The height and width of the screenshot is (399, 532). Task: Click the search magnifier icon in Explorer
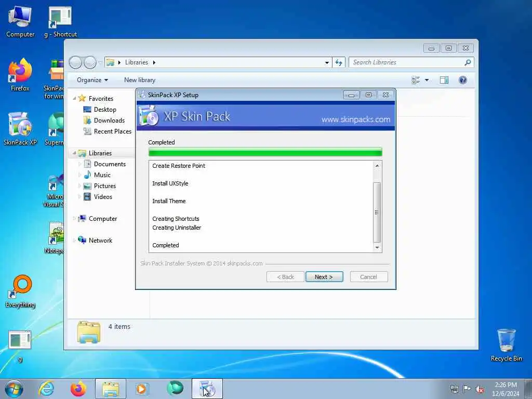tap(468, 62)
